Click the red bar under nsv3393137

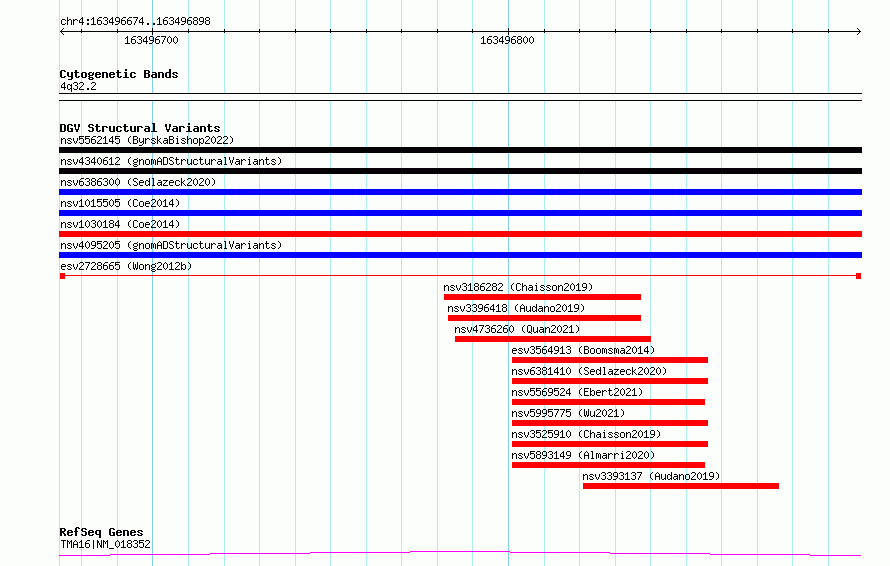681,486
